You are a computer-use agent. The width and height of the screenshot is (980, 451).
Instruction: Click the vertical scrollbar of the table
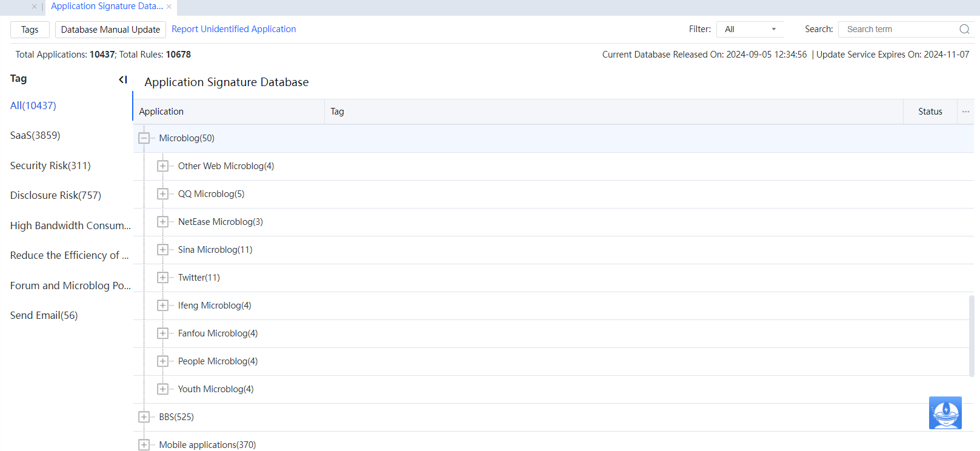click(x=971, y=335)
